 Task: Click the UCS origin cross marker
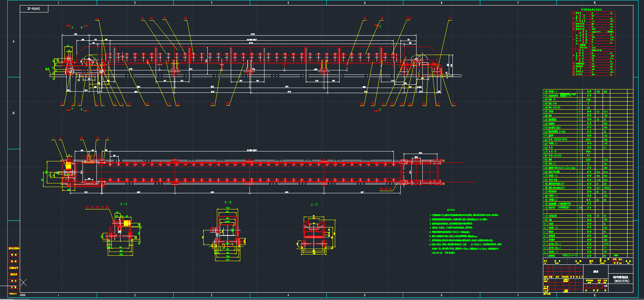23,282
